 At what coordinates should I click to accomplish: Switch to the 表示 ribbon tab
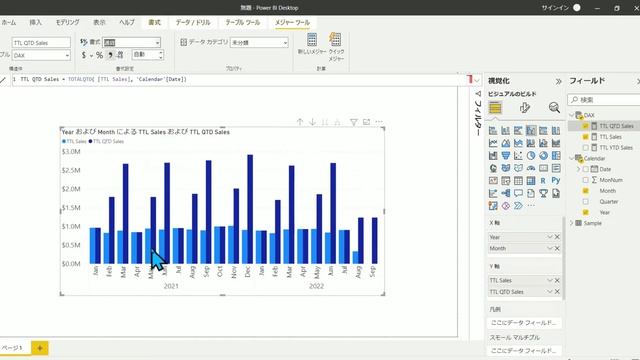99,22
